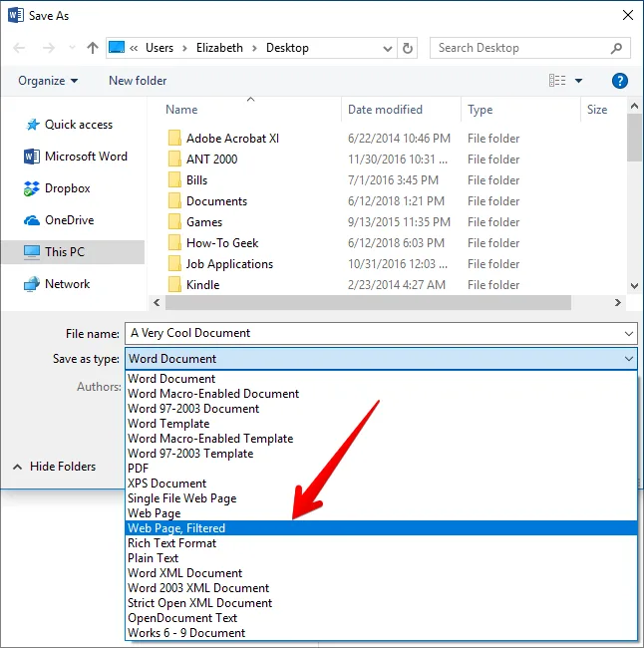Click the Microsoft Word sidebar entry
The image size is (644, 648).
pos(86,157)
